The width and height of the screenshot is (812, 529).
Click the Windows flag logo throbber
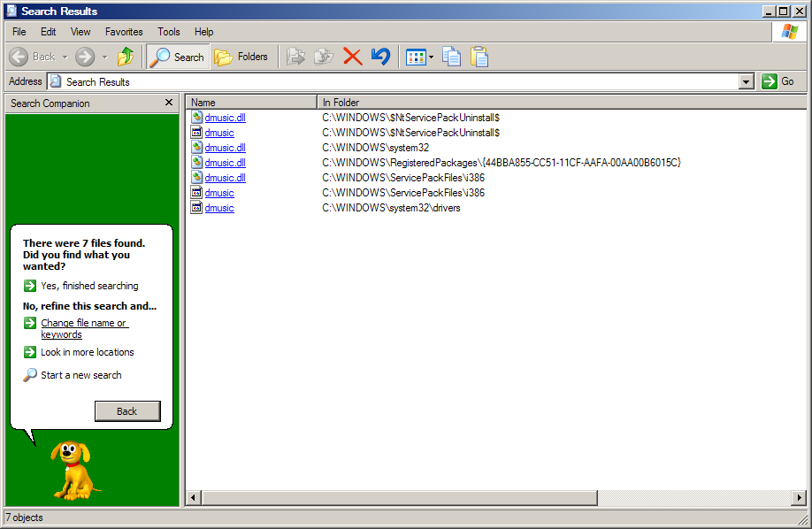tap(790, 32)
